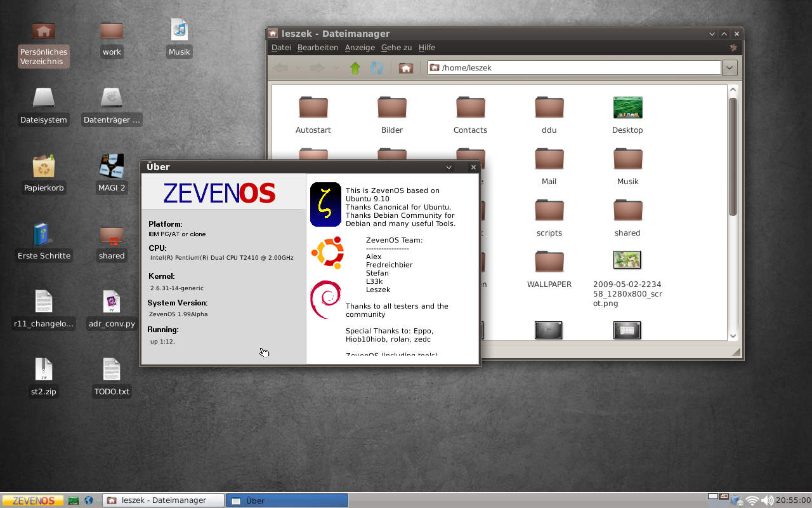Open the WALLPAPER folder

[549, 269]
